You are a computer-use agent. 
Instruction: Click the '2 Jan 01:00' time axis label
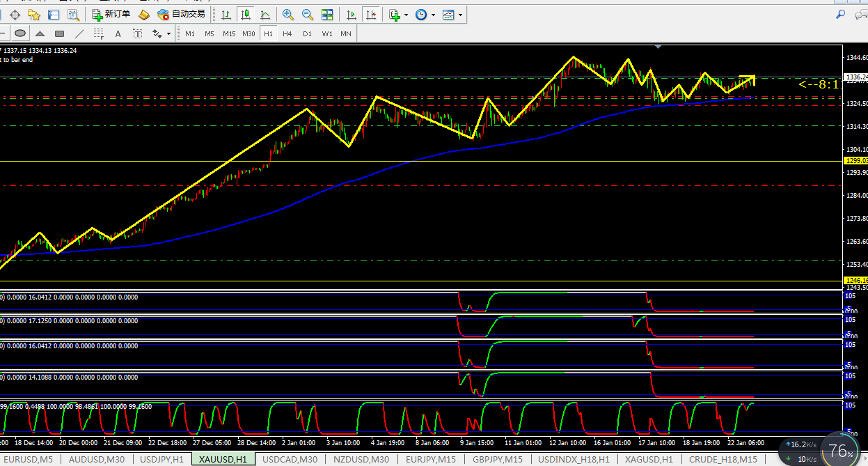[x=299, y=443]
